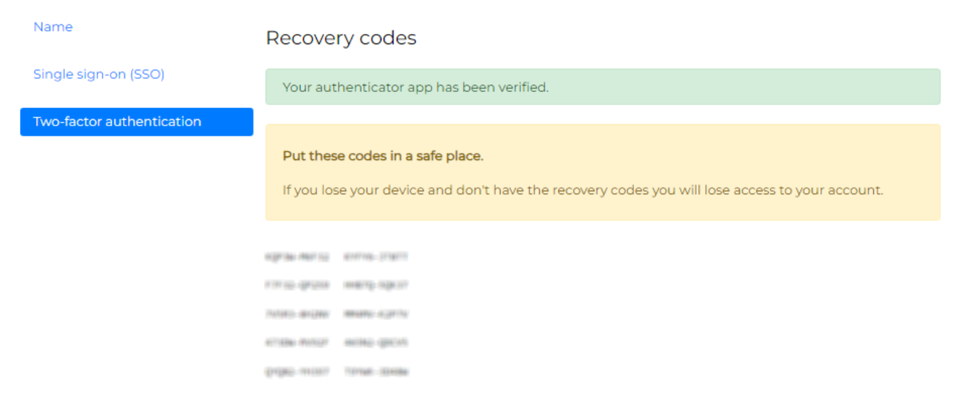Select first-row left blurred recovery code
Viewport: 980px width, 399px height.
[x=297, y=256]
